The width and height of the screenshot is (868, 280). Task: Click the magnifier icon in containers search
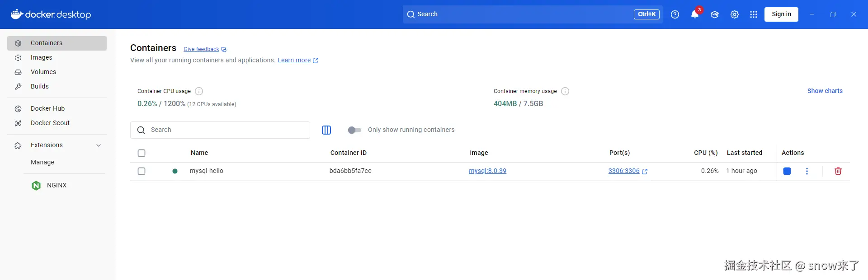point(141,130)
